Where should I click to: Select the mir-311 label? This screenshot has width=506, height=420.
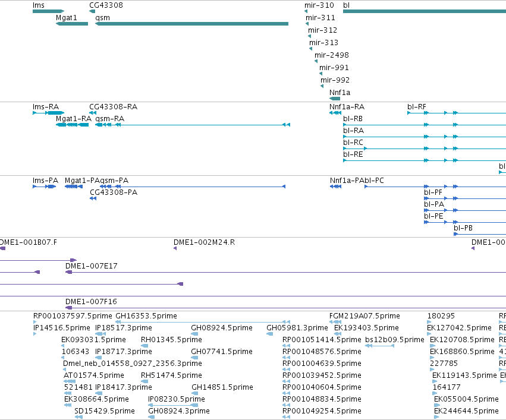point(320,18)
